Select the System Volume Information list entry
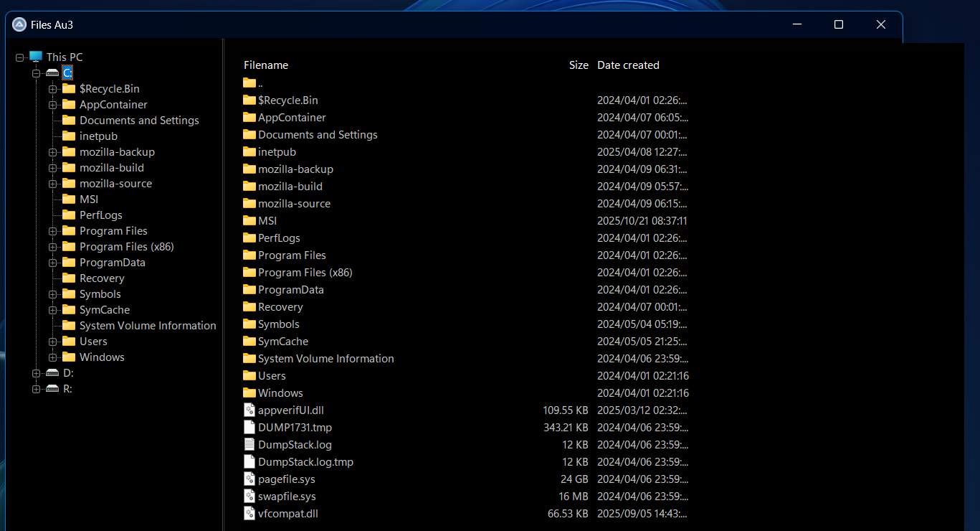The image size is (980, 531). [x=325, y=359]
